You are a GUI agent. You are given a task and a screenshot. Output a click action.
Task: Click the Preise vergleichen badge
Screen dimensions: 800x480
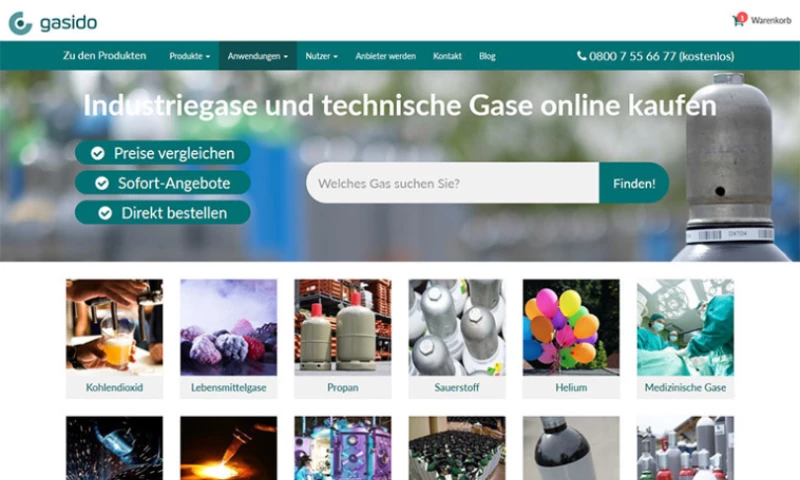coord(163,153)
